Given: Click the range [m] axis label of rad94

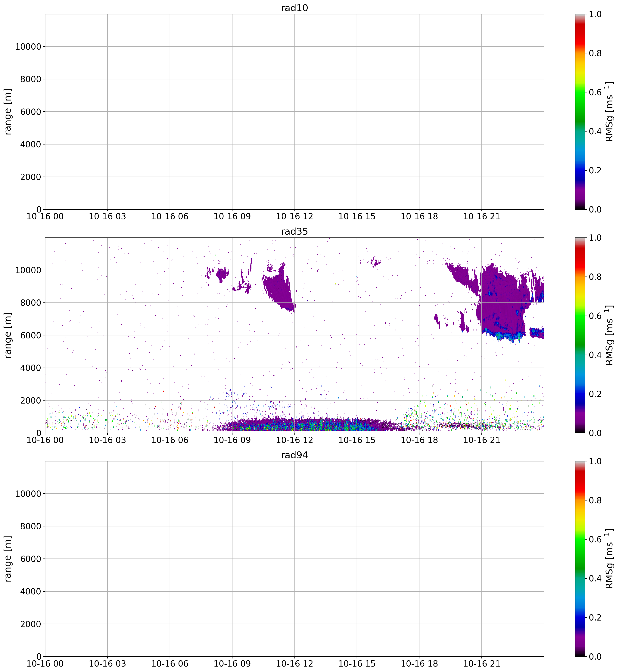Looking at the screenshot, I should tap(8, 559).
